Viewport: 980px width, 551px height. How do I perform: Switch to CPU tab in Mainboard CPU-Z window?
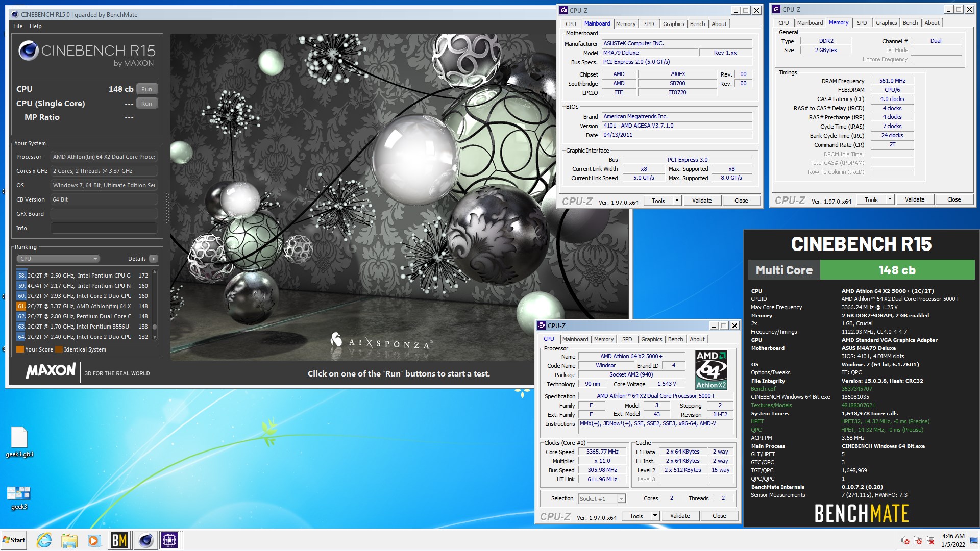click(x=571, y=24)
